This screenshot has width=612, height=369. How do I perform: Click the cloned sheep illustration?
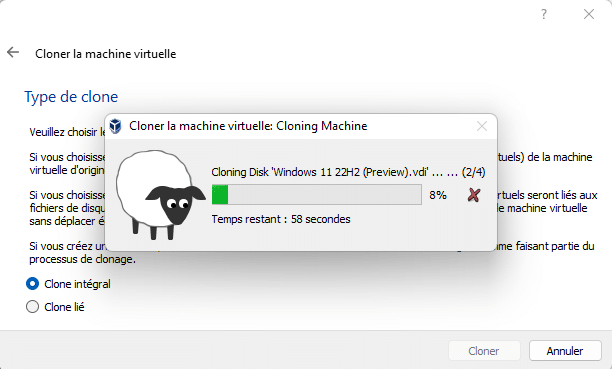160,194
